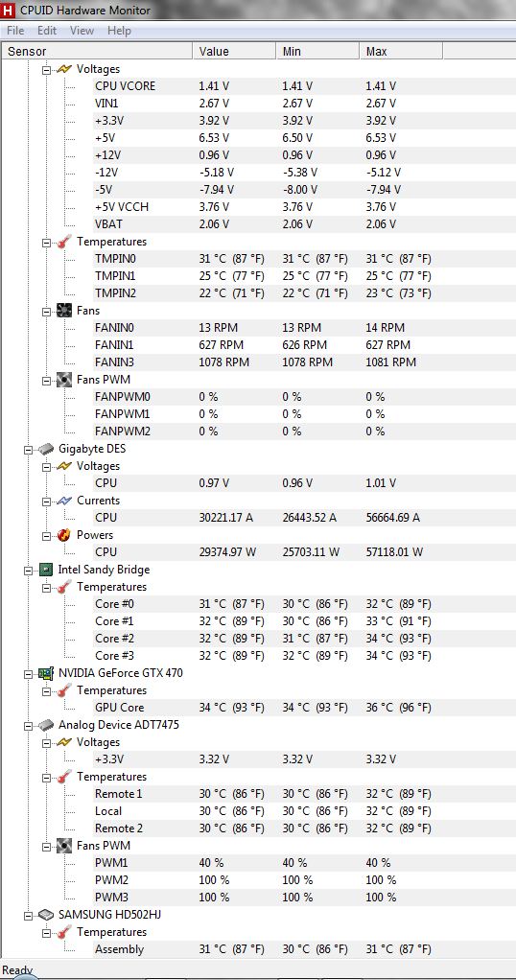Click the CPUID Hardware Monitor title icon
This screenshot has height=980, width=516.
pyautogui.click(x=8, y=10)
